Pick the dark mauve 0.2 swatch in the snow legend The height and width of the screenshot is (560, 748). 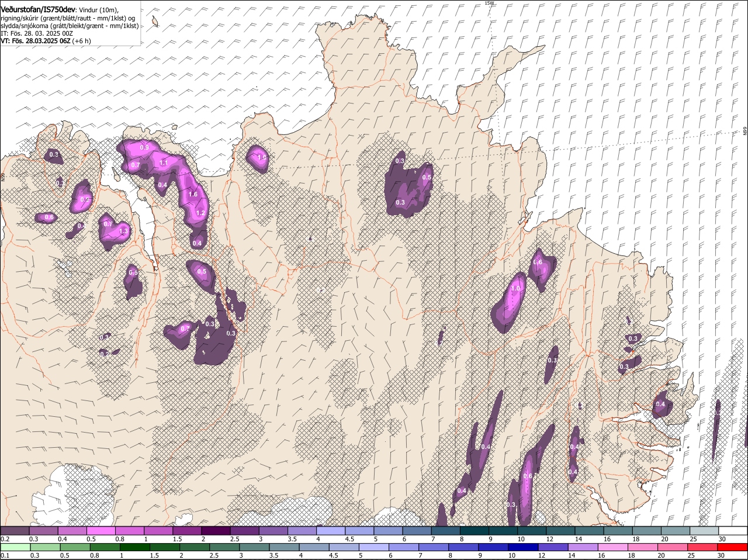15,530
